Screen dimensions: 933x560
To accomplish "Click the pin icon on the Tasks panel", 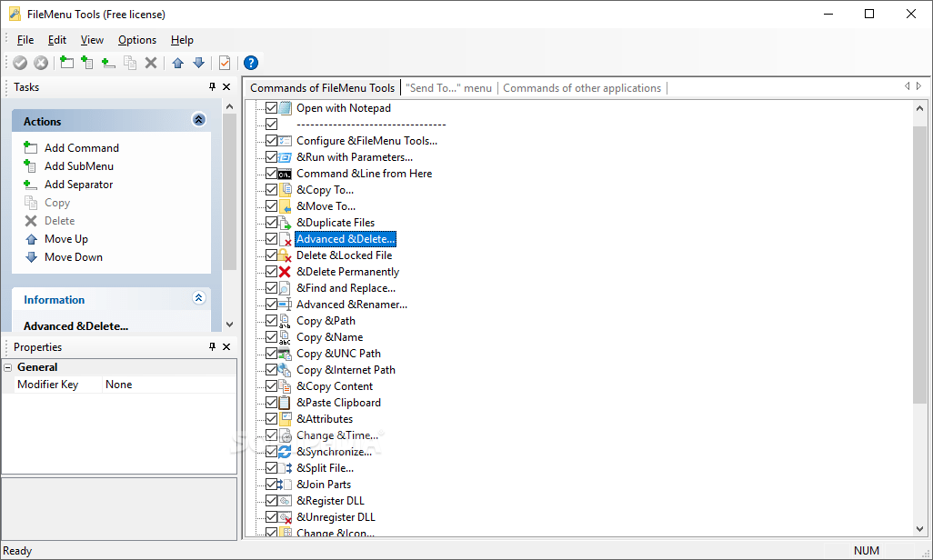I will (211, 86).
